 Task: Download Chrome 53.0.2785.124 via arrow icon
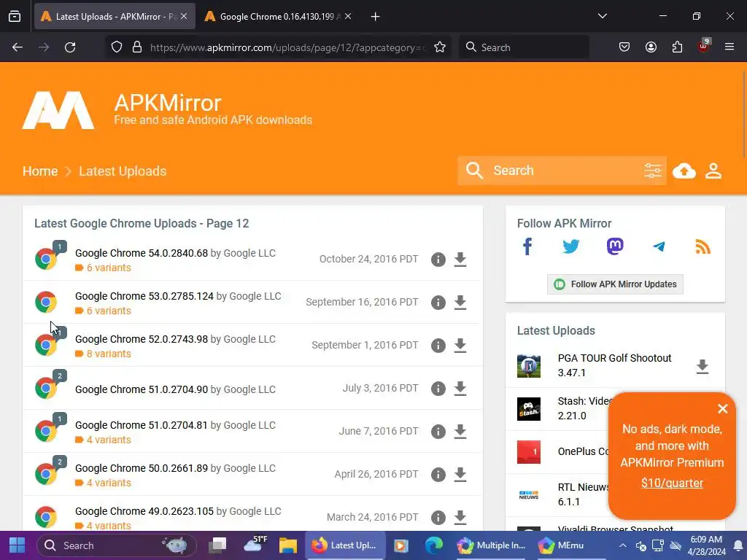click(460, 303)
